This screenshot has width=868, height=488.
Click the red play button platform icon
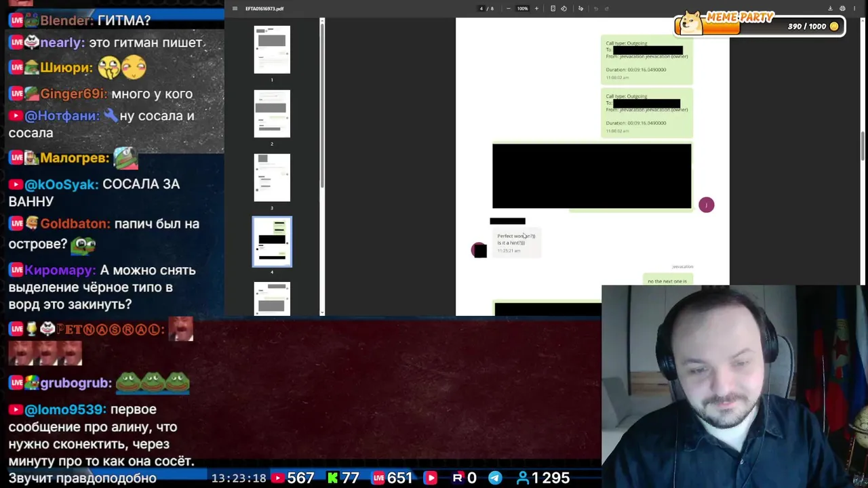tap(431, 478)
